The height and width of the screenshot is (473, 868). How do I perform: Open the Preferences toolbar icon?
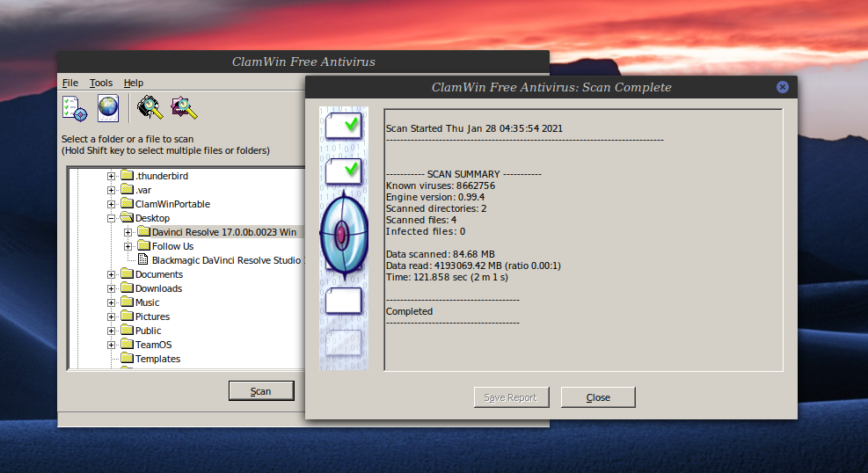point(75,108)
